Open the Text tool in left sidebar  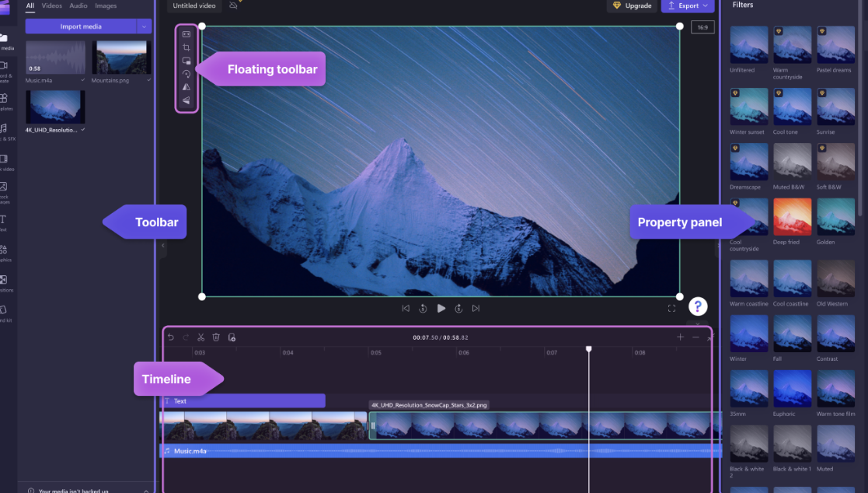click(4, 221)
